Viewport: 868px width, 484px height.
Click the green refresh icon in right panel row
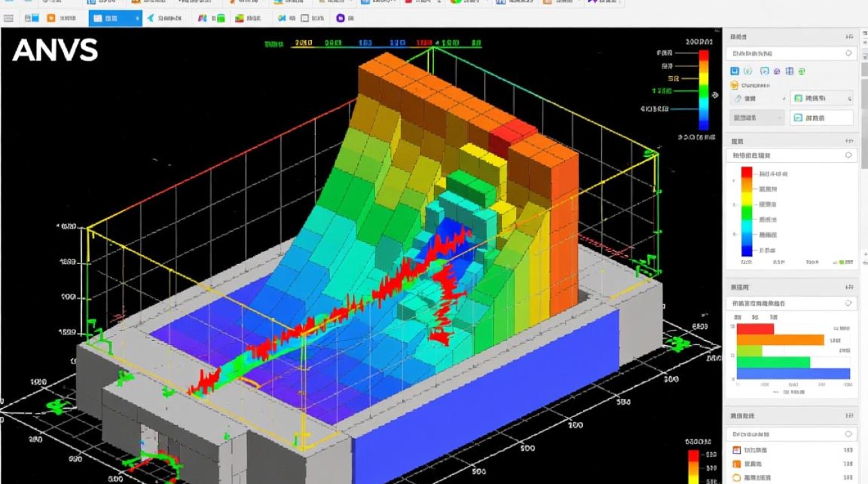coord(802,72)
